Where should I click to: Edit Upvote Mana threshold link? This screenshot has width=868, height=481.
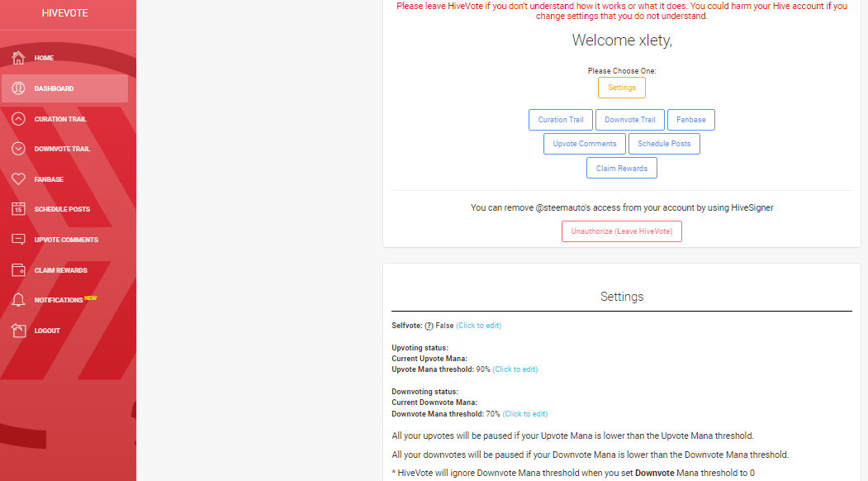coord(515,369)
